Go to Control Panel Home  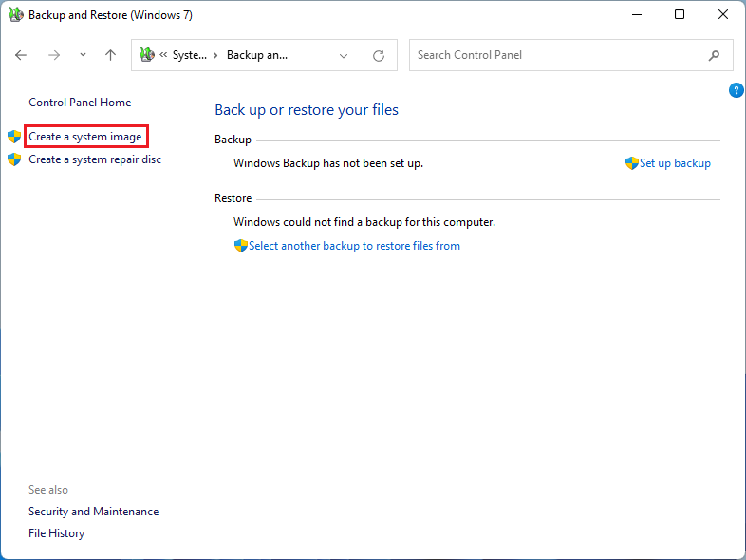point(80,103)
